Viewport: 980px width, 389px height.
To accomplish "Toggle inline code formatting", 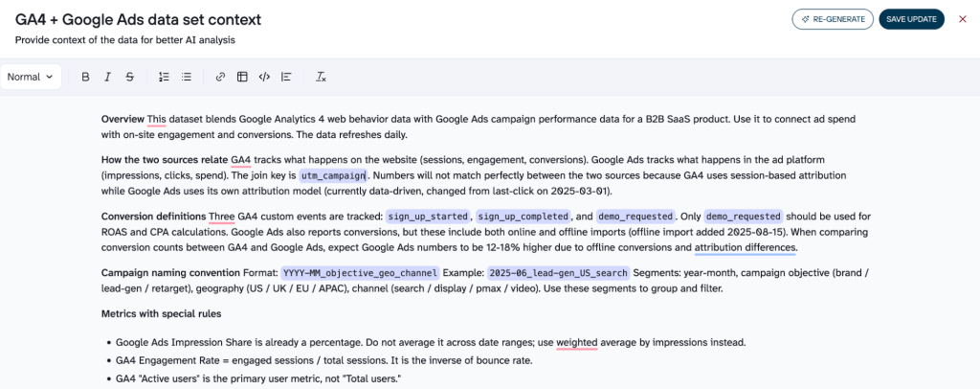I will click(264, 77).
